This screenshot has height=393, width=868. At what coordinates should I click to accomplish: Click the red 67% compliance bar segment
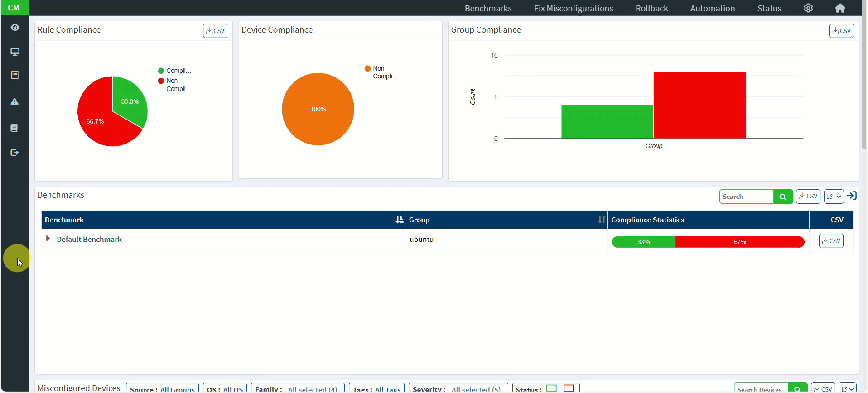coord(739,242)
